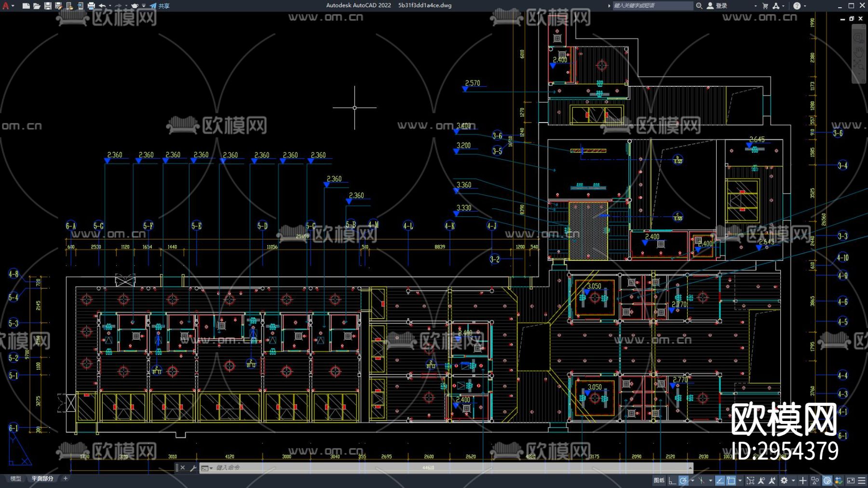Click the Open from Web and Mobile icon

[69, 6]
